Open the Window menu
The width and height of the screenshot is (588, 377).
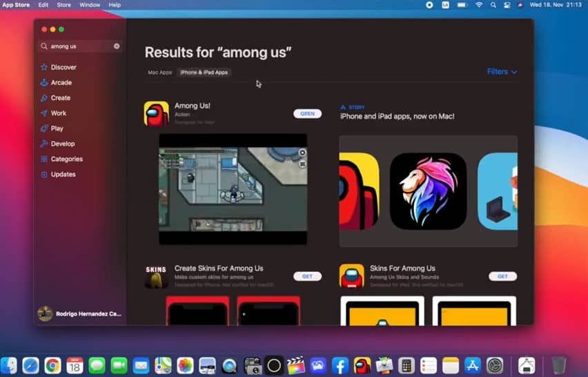click(90, 5)
